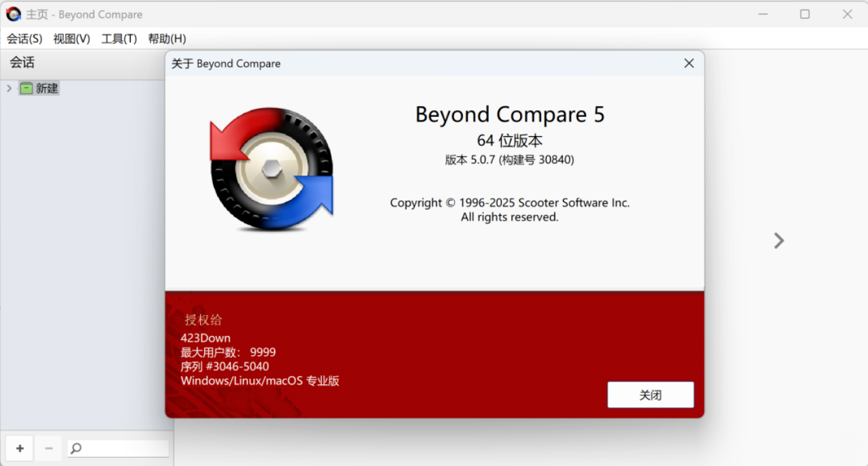Open the 视图(V) menu
Viewport: 868px width, 466px height.
71,39
